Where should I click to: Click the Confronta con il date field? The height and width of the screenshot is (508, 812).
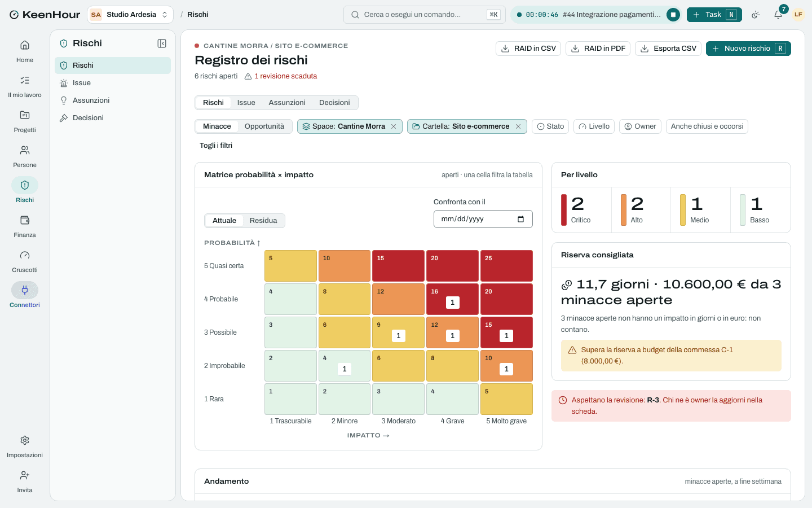pos(483,219)
